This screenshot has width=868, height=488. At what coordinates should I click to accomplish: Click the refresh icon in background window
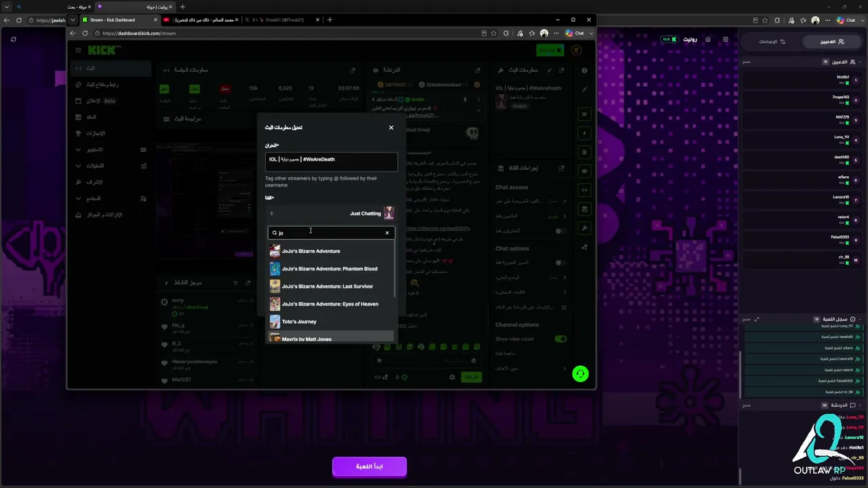click(14, 39)
